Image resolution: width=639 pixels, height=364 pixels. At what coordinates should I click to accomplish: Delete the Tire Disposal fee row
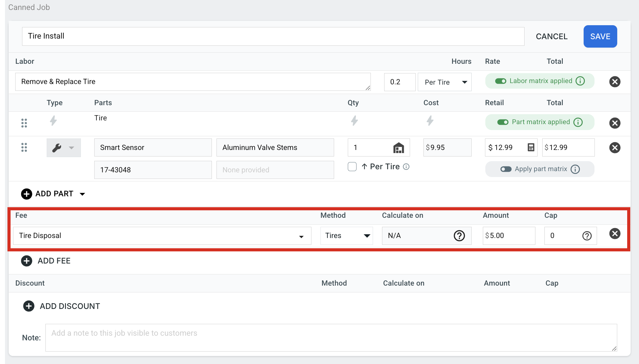click(615, 234)
